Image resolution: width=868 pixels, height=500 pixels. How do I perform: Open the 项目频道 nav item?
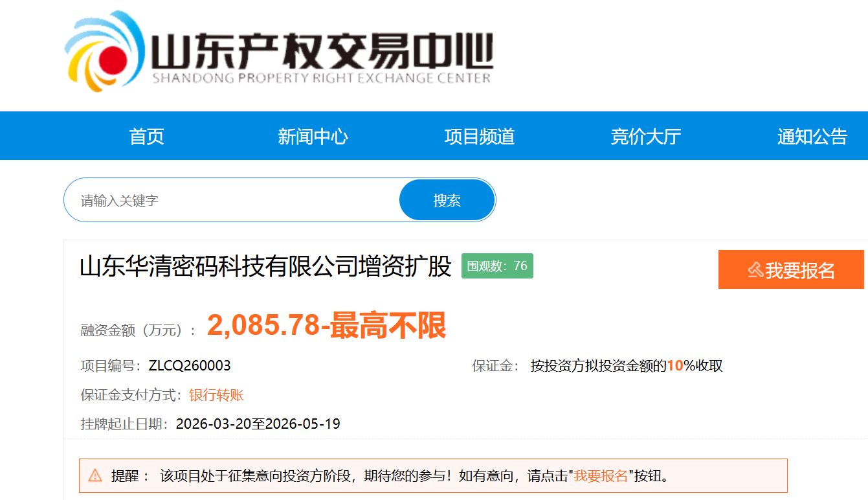click(479, 137)
